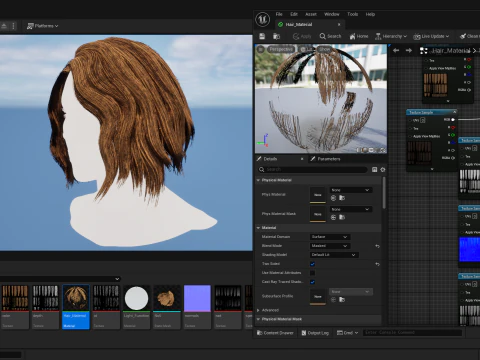This screenshot has width=480, height=360.
Task: Open Search in material editor toolbar
Action: click(x=330, y=36)
